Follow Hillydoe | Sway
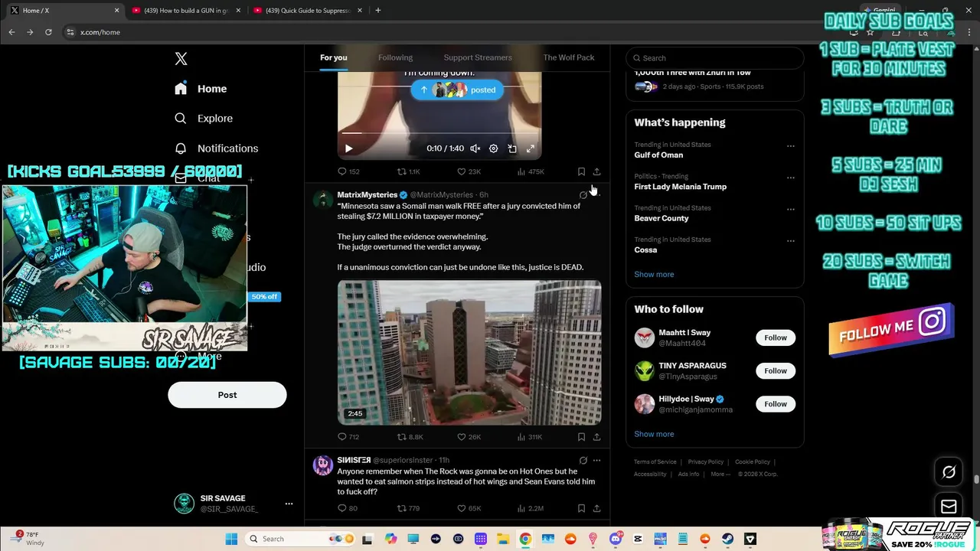This screenshot has width=980, height=551. (776, 403)
